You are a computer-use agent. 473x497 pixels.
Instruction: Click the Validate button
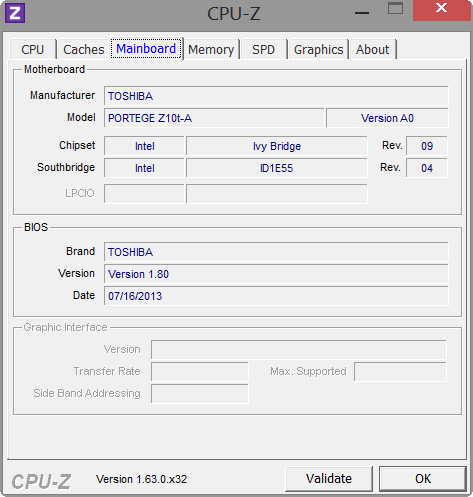(x=329, y=479)
